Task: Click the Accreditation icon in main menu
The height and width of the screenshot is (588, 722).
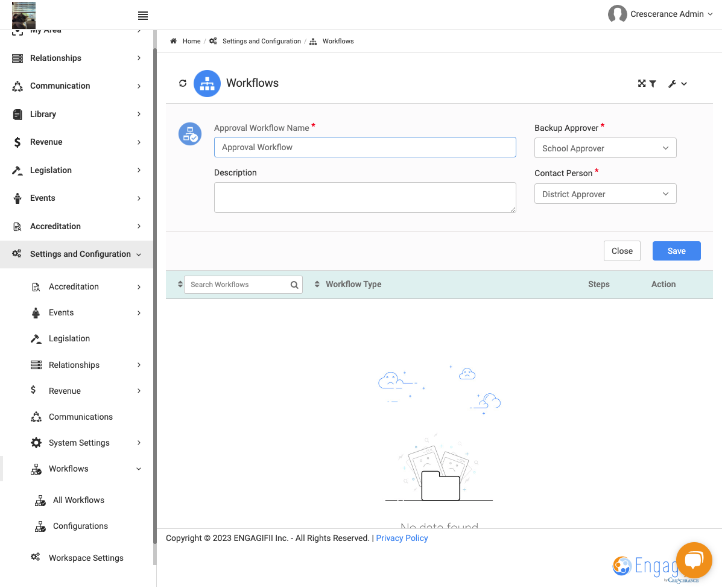Action: (x=17, y=227)
